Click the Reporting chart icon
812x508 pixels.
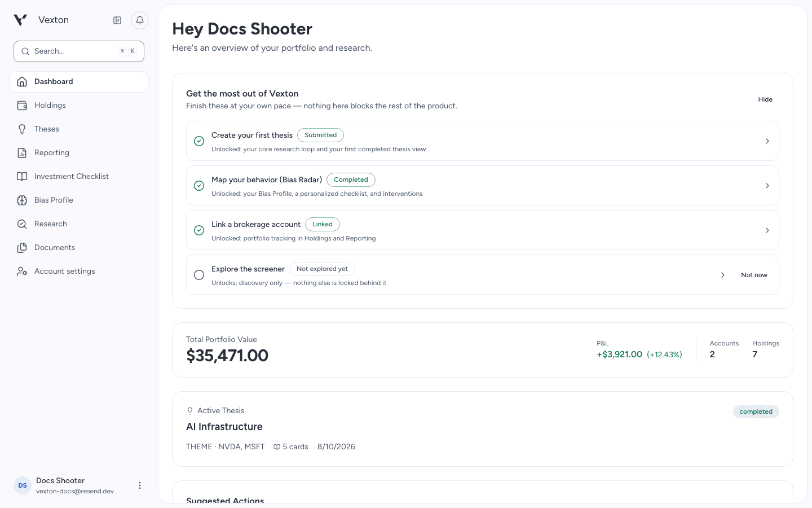[22, 153]
